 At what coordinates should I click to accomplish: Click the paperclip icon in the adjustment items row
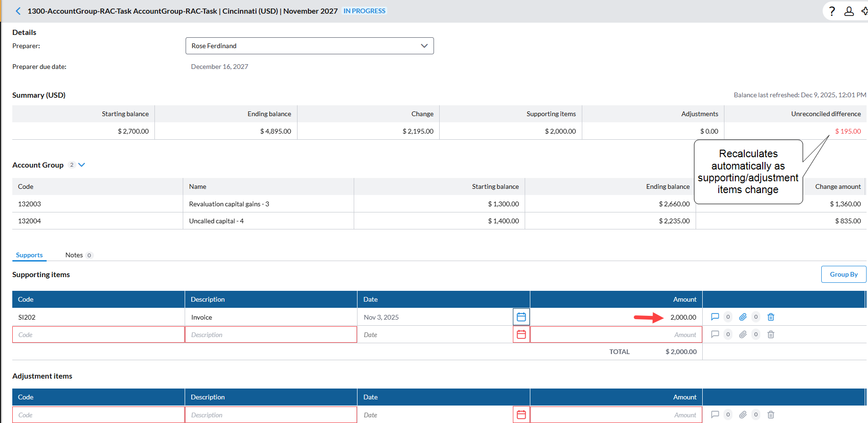743,415
